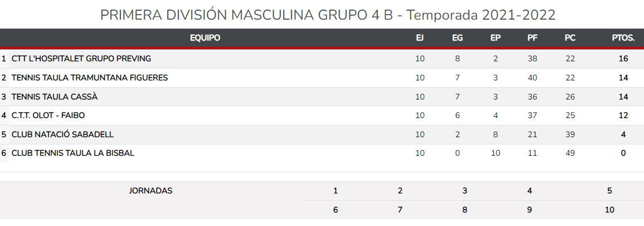Open jornada 10 results
Image resolution: width=644 pixels, height=226 pixels.
click(x=610, y=210)
